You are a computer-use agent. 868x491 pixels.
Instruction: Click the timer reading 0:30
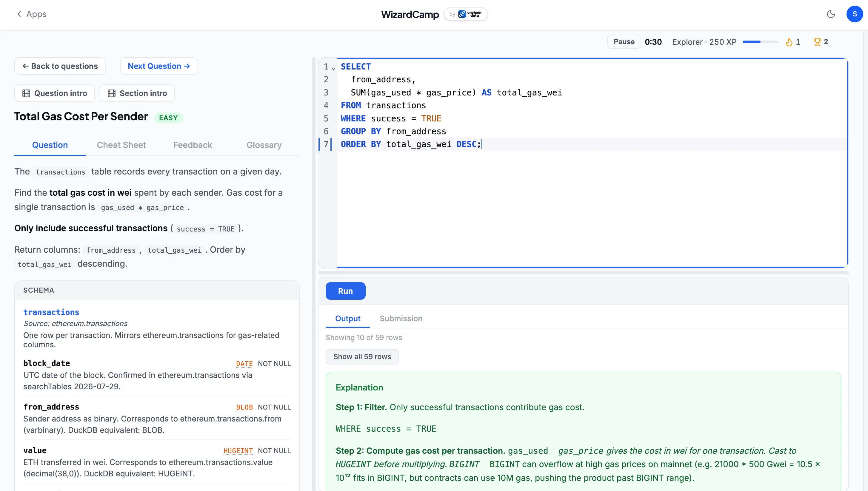(x=653, y=42)
